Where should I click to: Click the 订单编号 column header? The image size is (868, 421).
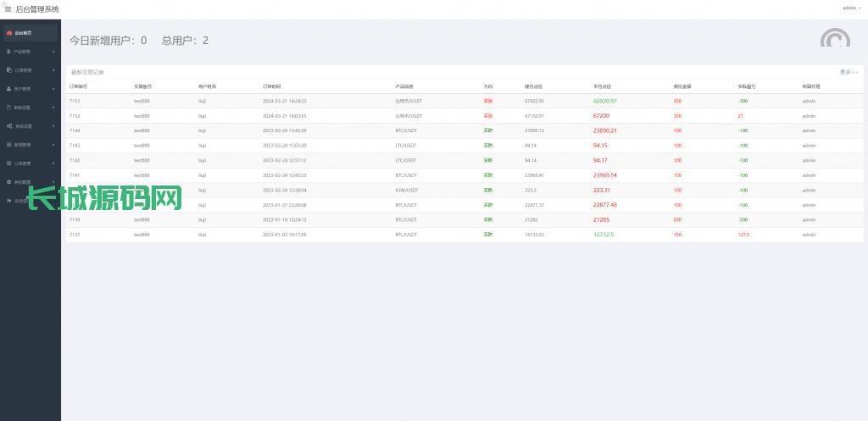78,86
